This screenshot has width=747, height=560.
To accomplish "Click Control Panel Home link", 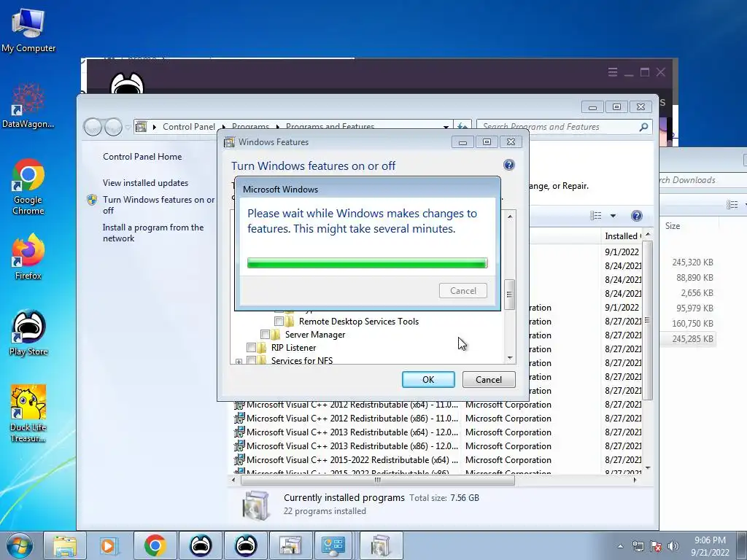I will point(142,157).
